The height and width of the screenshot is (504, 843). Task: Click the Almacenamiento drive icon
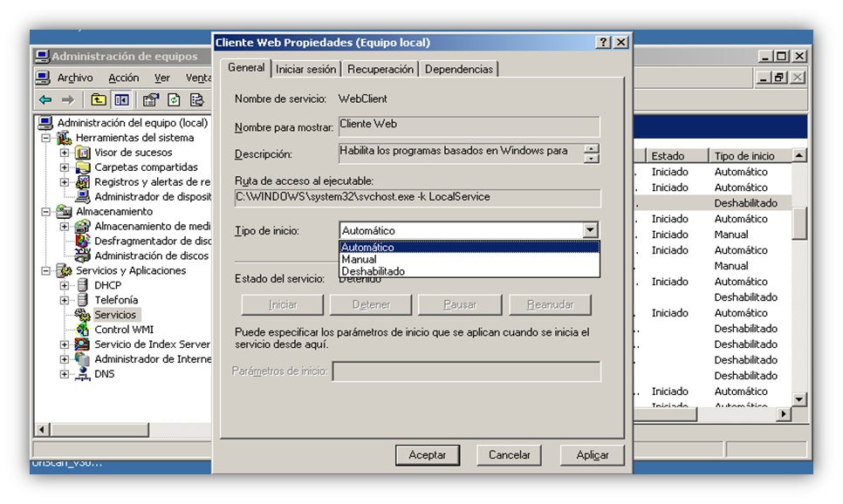[65, 211]
